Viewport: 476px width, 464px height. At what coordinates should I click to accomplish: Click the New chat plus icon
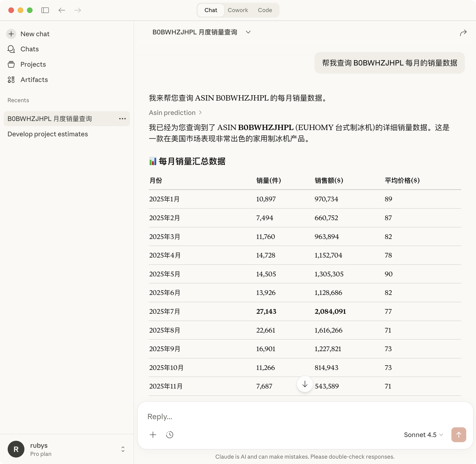(11, 34)
